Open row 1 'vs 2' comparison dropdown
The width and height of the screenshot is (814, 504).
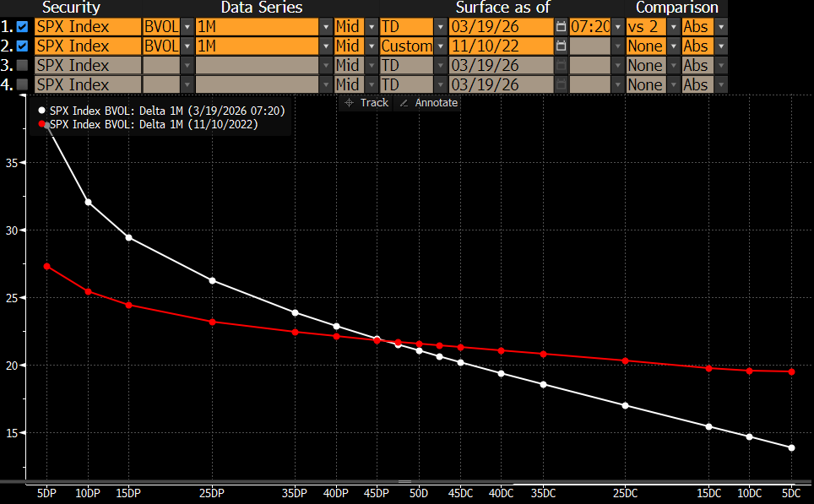673,26
